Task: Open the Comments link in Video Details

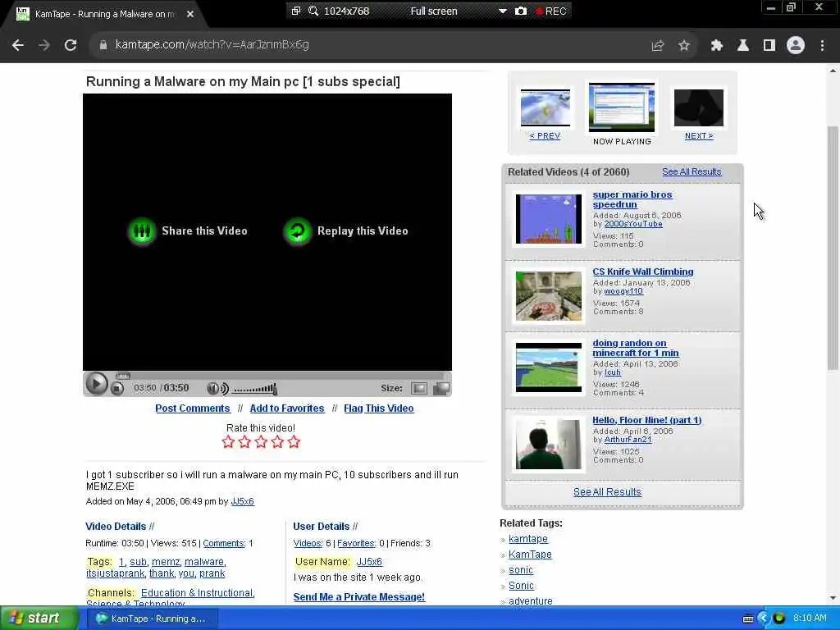Action: click(x=224, y=543)
